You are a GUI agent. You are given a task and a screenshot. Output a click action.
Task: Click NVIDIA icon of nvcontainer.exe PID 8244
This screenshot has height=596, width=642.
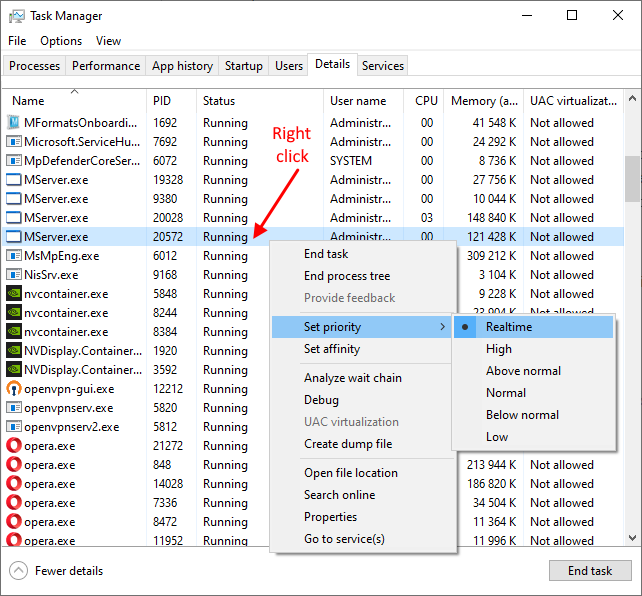14,313
